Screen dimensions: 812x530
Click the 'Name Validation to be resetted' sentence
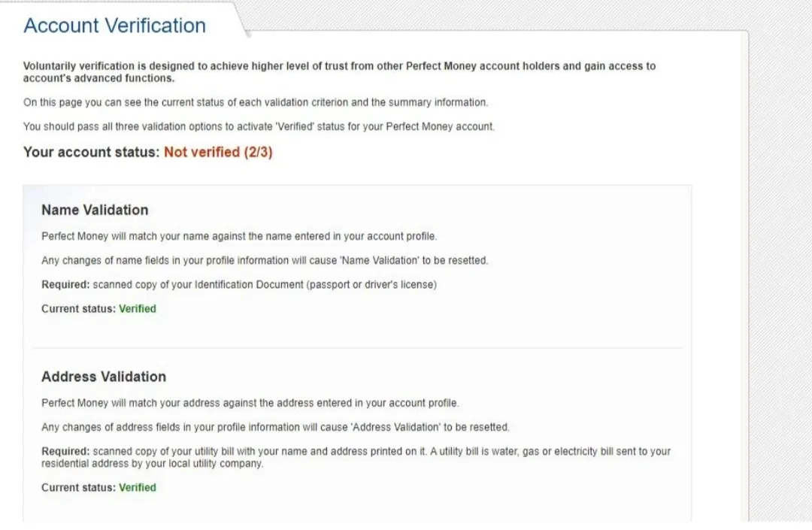coord(264,260)
